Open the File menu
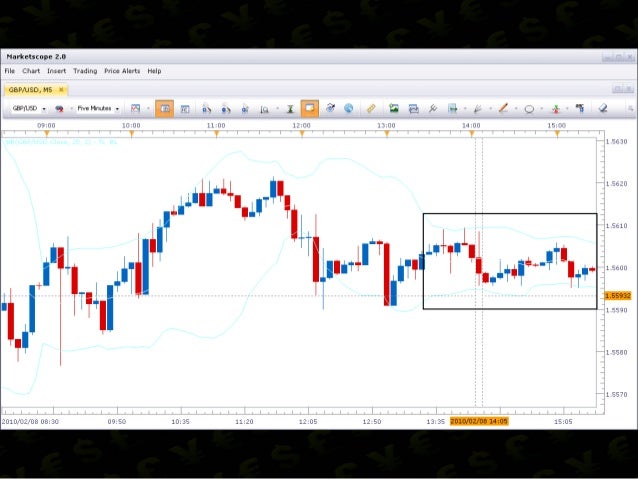Image resolution: width=638 pixels, height=479 pixels. point(10,71)
